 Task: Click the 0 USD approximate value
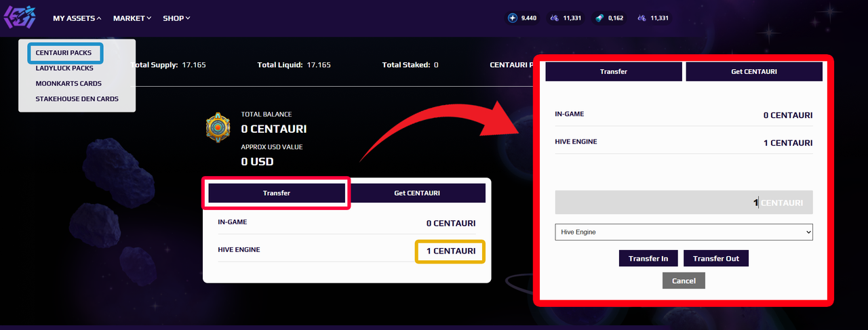click(257, 162)
